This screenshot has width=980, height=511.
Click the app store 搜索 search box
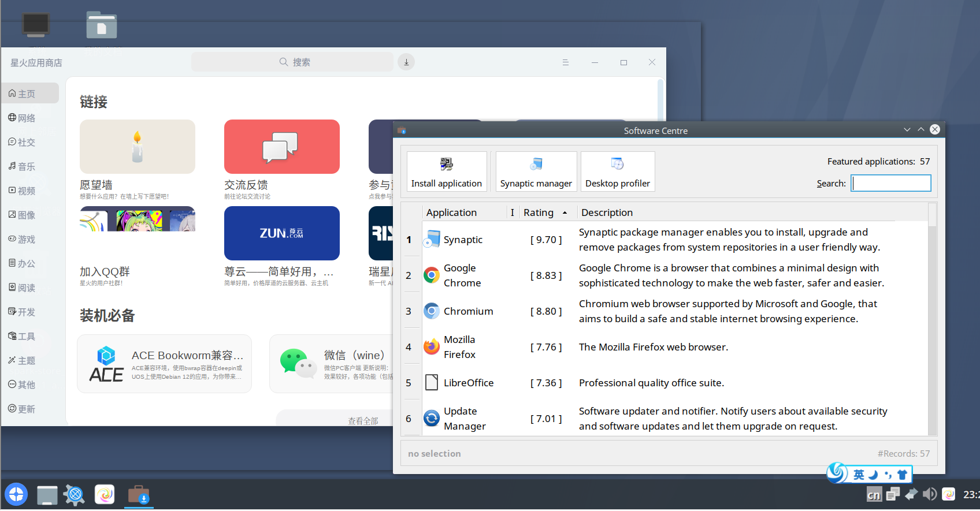292,62
